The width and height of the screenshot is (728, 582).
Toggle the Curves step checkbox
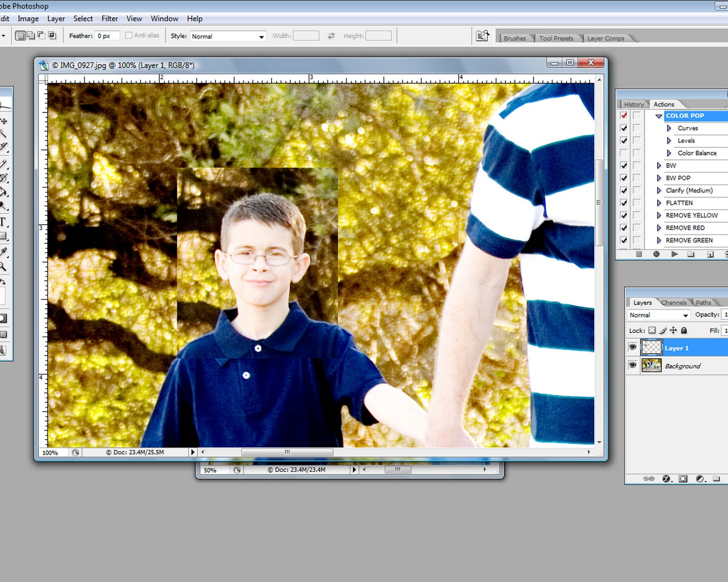coord(624,128)
